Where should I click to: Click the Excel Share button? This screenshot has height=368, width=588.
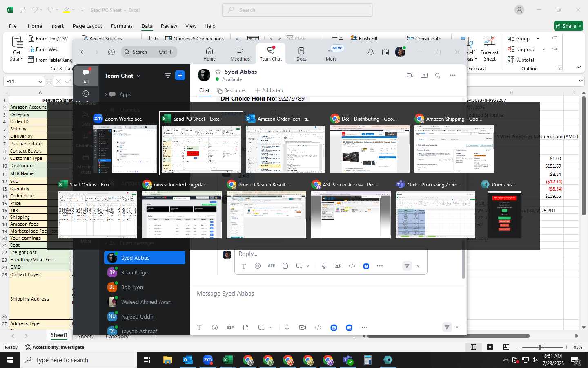click(568, 26)
